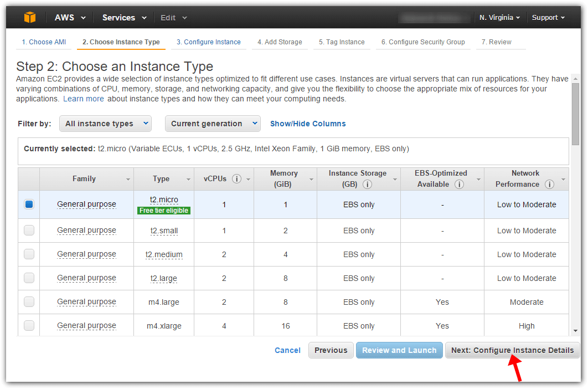The height and width of the screenshot is (389, 588).
Task: Select the t2.micro instance checkbox
Action: [x=29, y=204]
